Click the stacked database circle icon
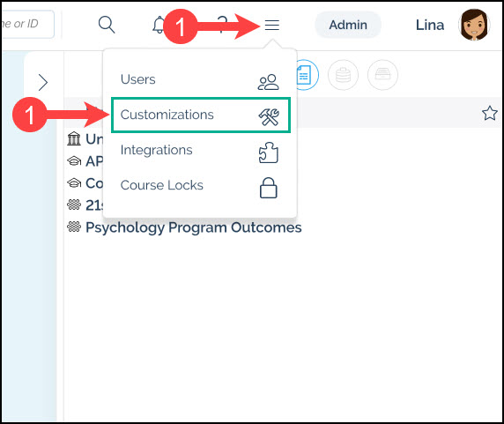 343,75
